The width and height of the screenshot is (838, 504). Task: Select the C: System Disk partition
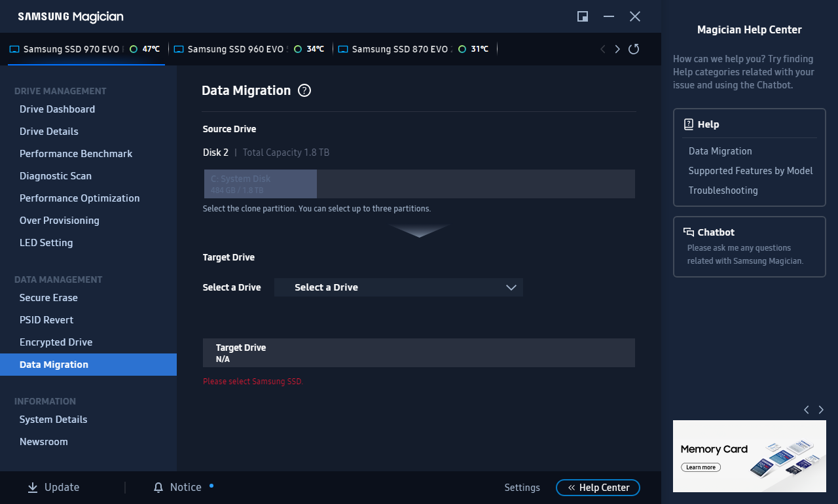click(260, 184)
